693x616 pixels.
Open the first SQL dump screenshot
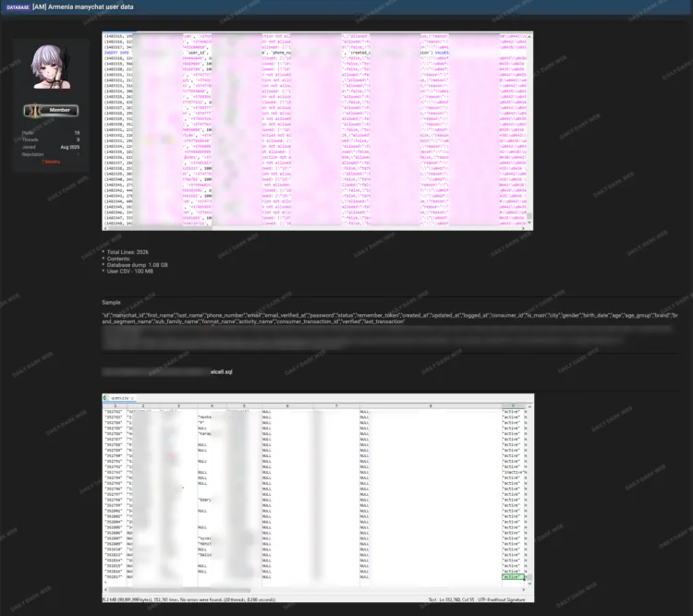[x=317, y=131]
